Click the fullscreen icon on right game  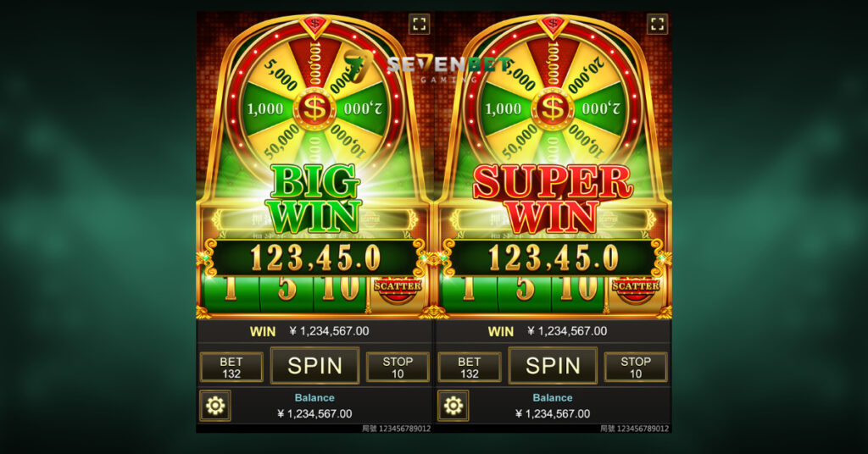pos(657,24)
